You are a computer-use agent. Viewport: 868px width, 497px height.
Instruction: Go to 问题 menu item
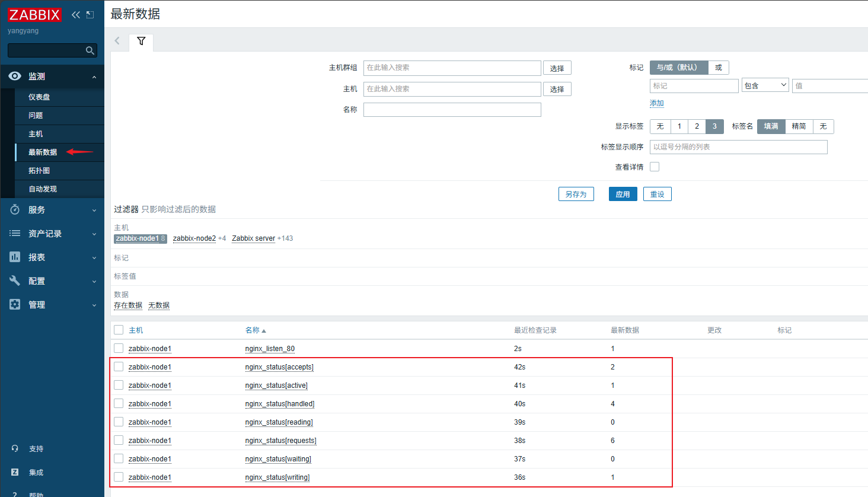pyautogui.click(x=36, y=116)
